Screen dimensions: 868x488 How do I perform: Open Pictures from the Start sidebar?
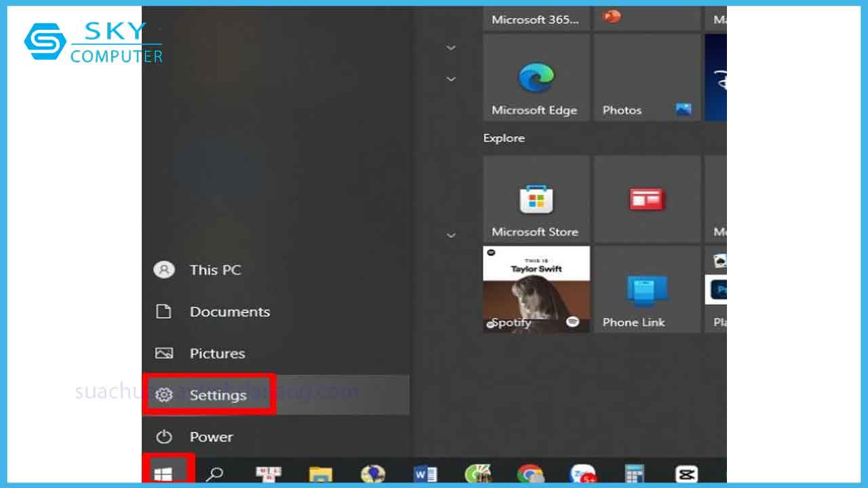[x=217, y=353]
